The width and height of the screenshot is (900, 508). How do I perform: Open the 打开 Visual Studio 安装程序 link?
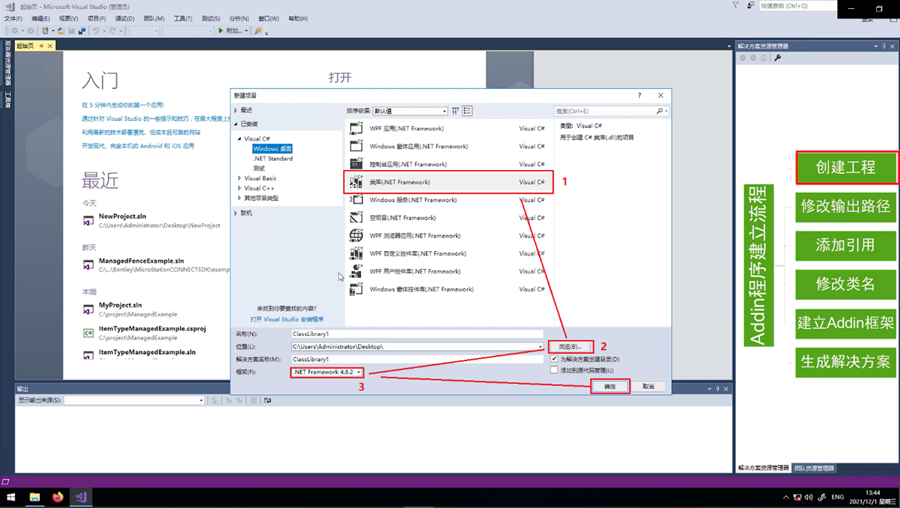click(287, 319)
